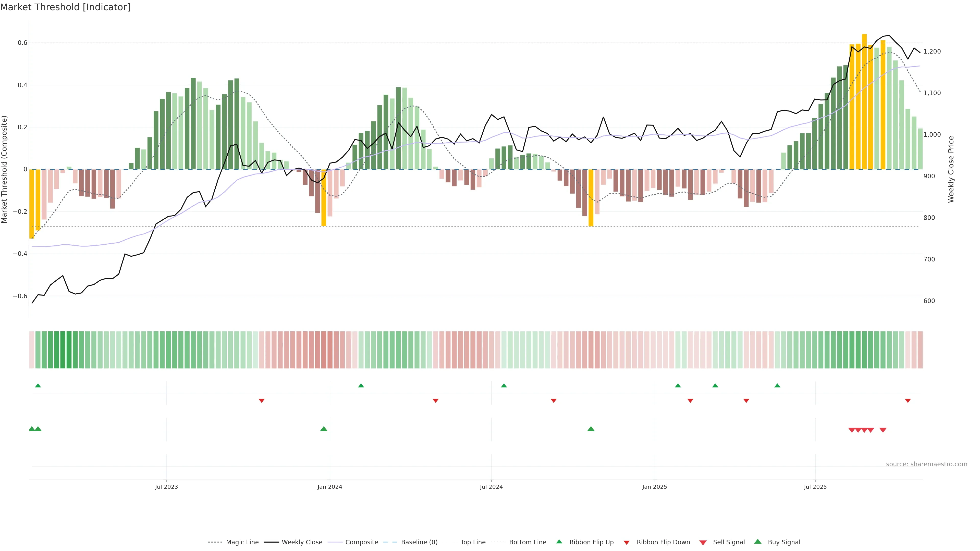Click Ribbon Flip Down legend triangle
The height and width of the screenshot is (551, 980).
(x=627, y=543)
